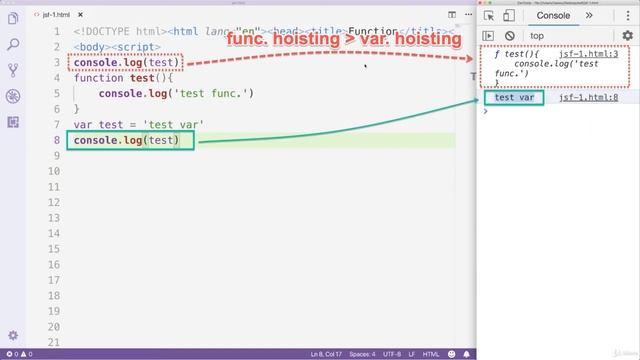Open the Debug view icon
640x360 pixels.
13,96
